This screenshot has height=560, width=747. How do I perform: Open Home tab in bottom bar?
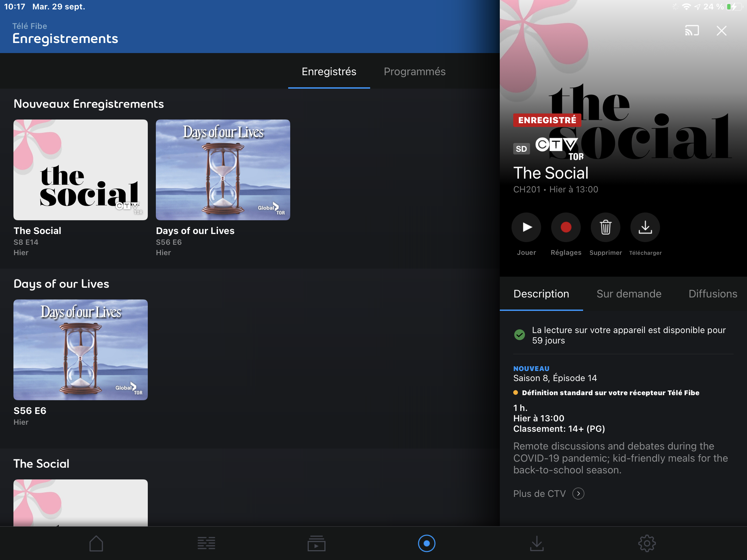click(x=96, y=543)
